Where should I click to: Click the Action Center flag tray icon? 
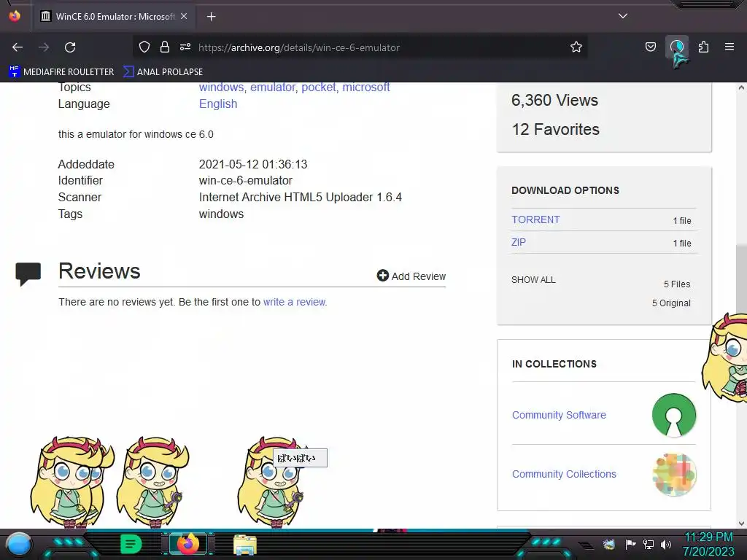[x=630, y=544]
